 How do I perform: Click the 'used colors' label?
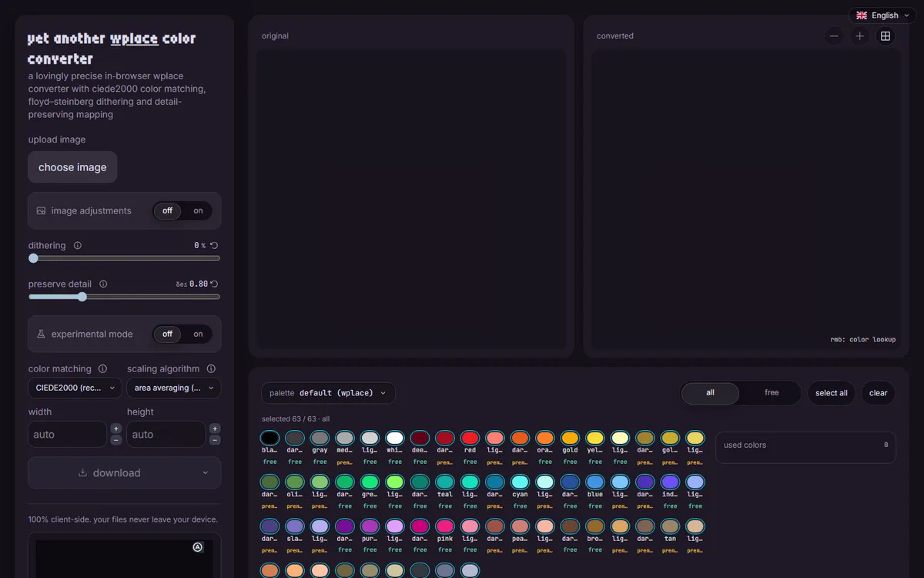pos(745,445)
